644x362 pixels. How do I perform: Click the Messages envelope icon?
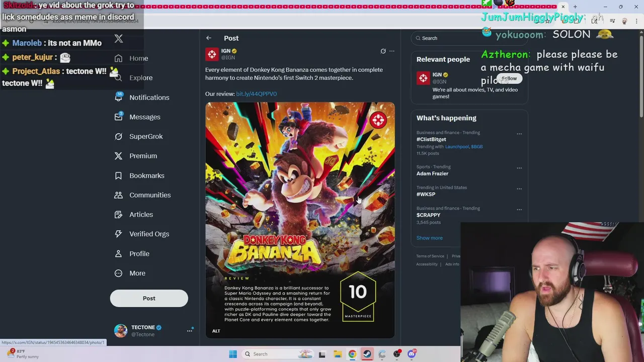pos(118,117)
